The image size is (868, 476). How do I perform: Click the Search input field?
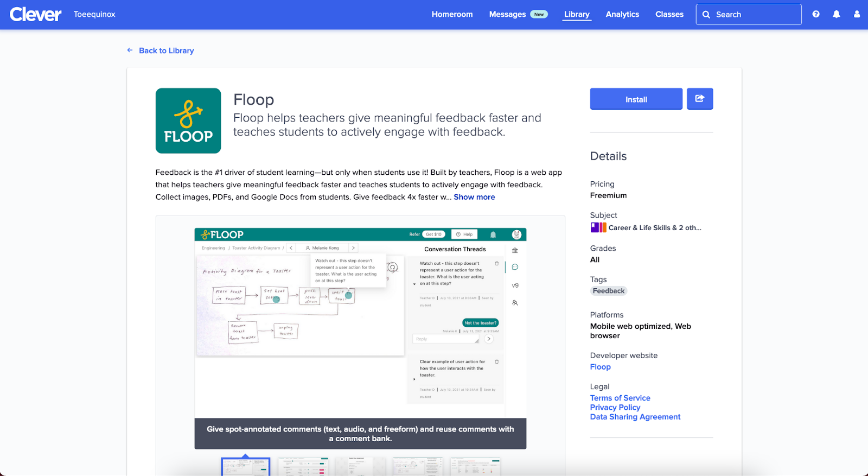pyautogui.click(x=749, y=14)
